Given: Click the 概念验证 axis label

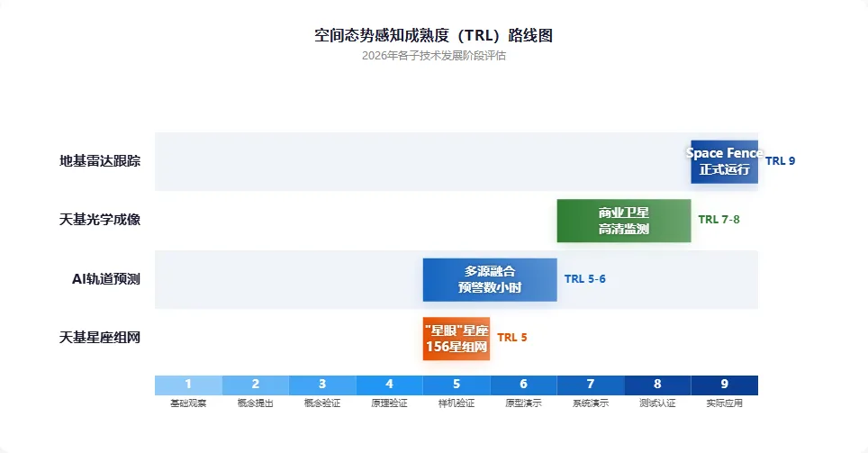Looking at the screenshot, I should coord(322,403).
